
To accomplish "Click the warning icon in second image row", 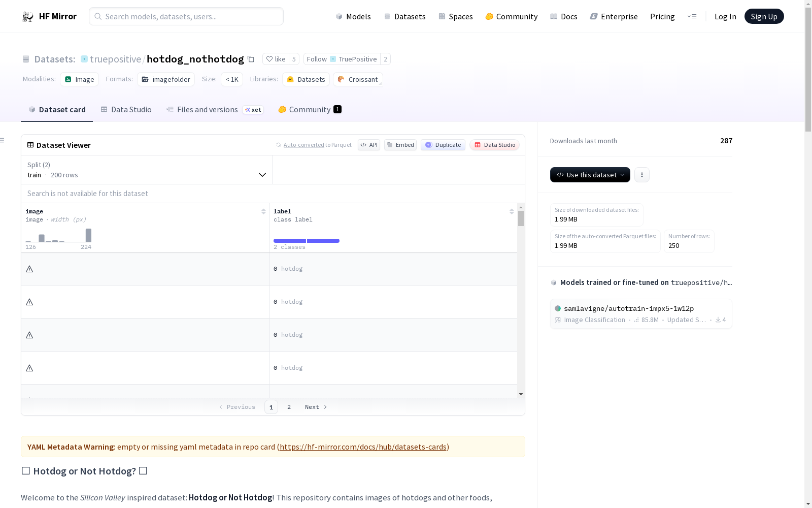I will coord(29,302).
